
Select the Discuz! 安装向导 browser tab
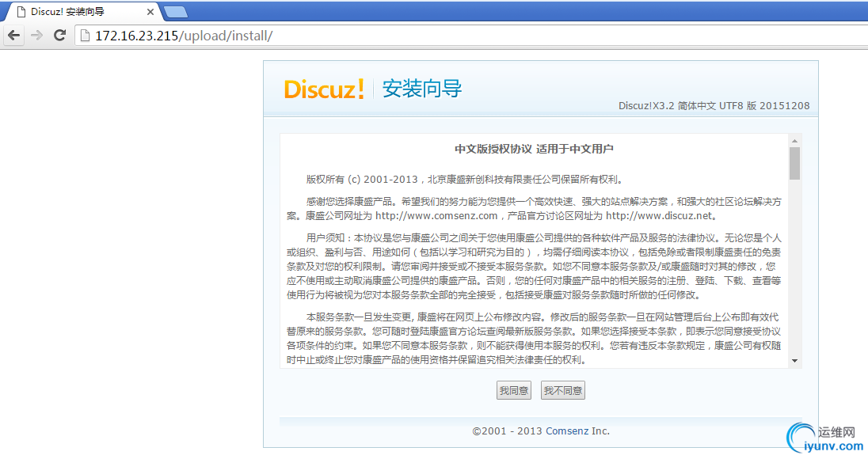[83, 12]
